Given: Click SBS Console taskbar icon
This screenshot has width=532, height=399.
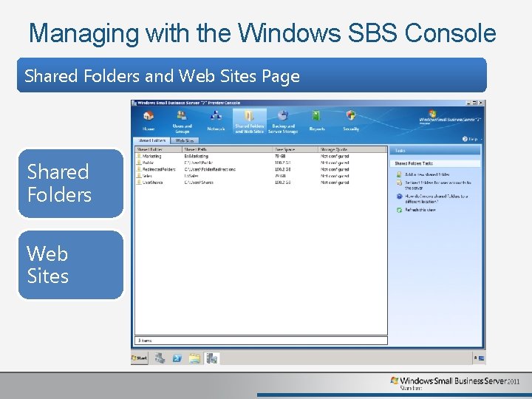Looking at the screenshot, I should 212,358.
